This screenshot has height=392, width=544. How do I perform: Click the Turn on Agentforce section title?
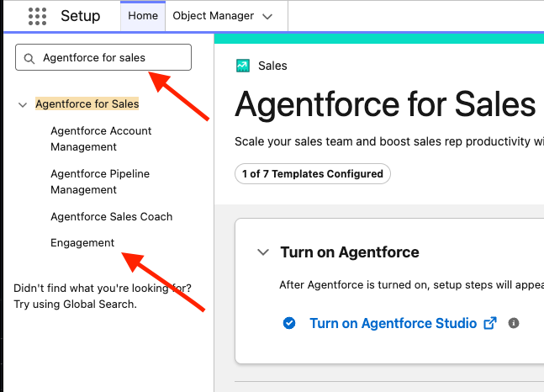(x=350, y=252)
